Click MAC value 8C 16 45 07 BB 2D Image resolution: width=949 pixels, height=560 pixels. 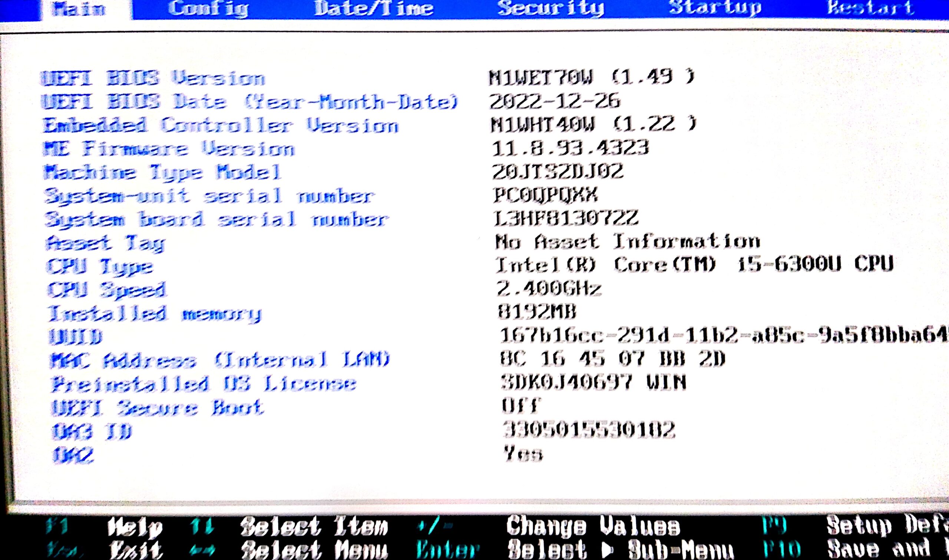(612, 358)
